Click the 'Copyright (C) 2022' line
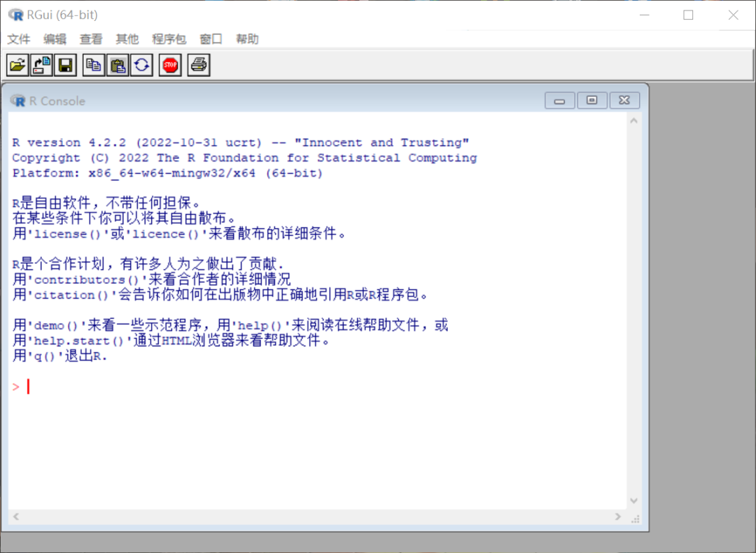This screenshot has height=553, width=756. click(x=244, y=158)
